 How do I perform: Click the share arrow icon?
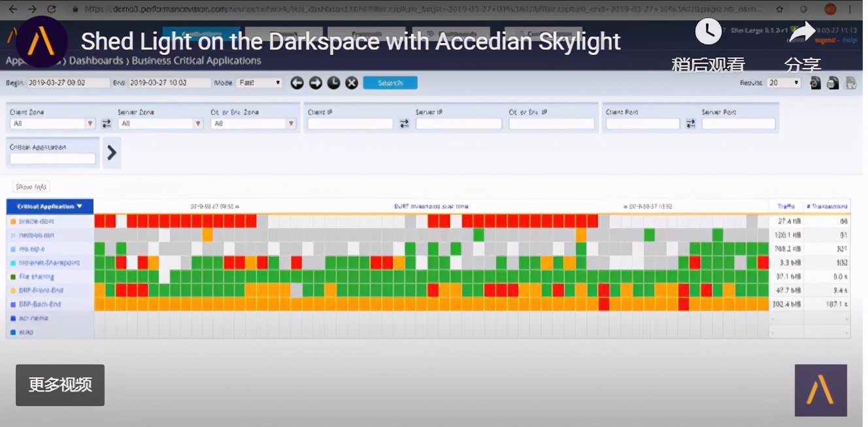click(803, 31)
